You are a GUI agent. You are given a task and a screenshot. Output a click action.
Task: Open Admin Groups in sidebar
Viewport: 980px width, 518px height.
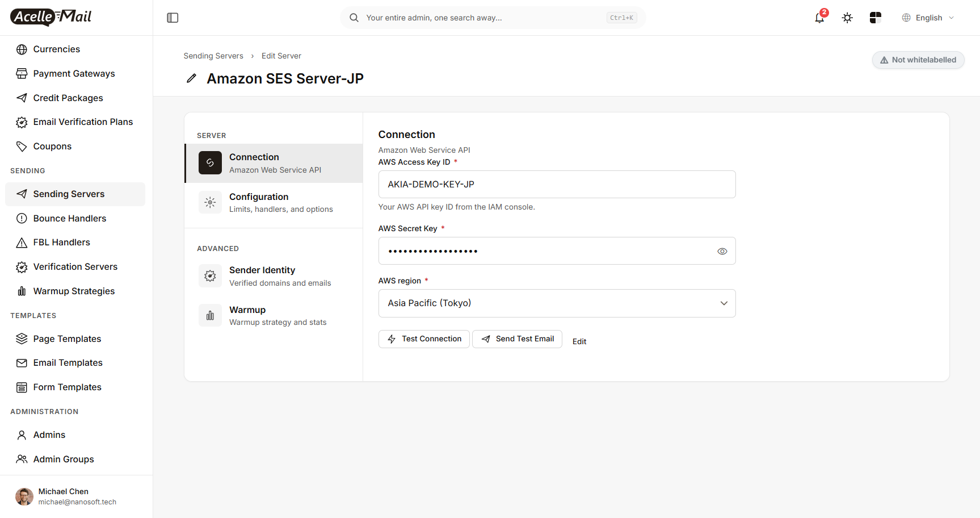coord(75,459)
